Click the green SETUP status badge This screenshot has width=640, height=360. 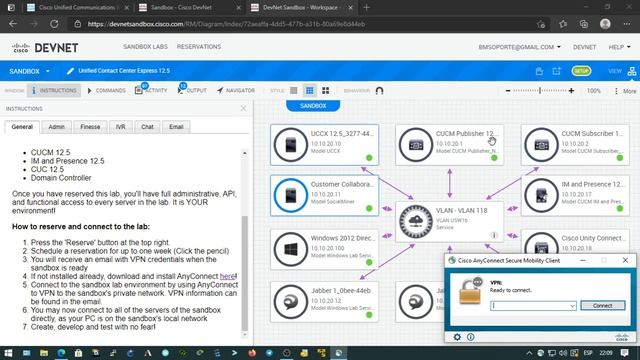pos(581,71)
